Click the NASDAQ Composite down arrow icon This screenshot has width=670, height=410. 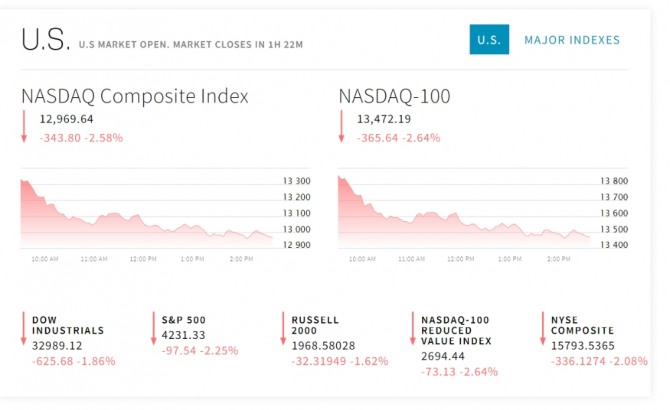tap(23, 127)
